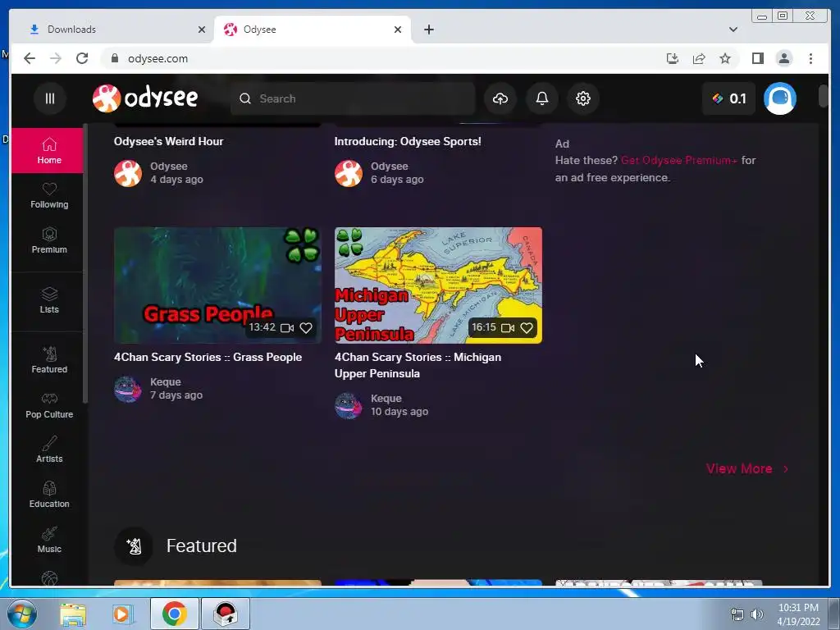Viewport: 840px width, 630px height.
Task: Open Windows Media Player taskbar icon
Action: tap(121, 614)
